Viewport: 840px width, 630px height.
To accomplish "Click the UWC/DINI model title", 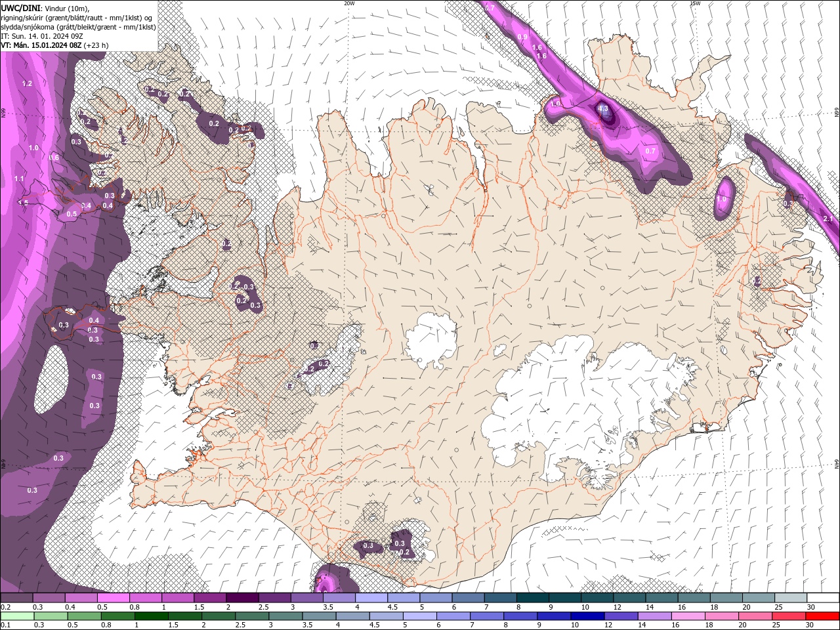I will point(21,8).
